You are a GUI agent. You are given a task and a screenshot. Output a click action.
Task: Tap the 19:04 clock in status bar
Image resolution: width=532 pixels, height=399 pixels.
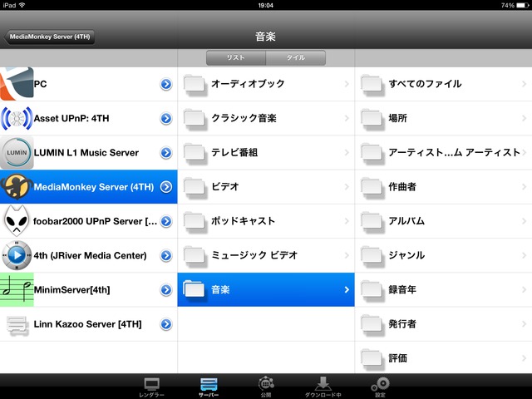coord(266,5)
